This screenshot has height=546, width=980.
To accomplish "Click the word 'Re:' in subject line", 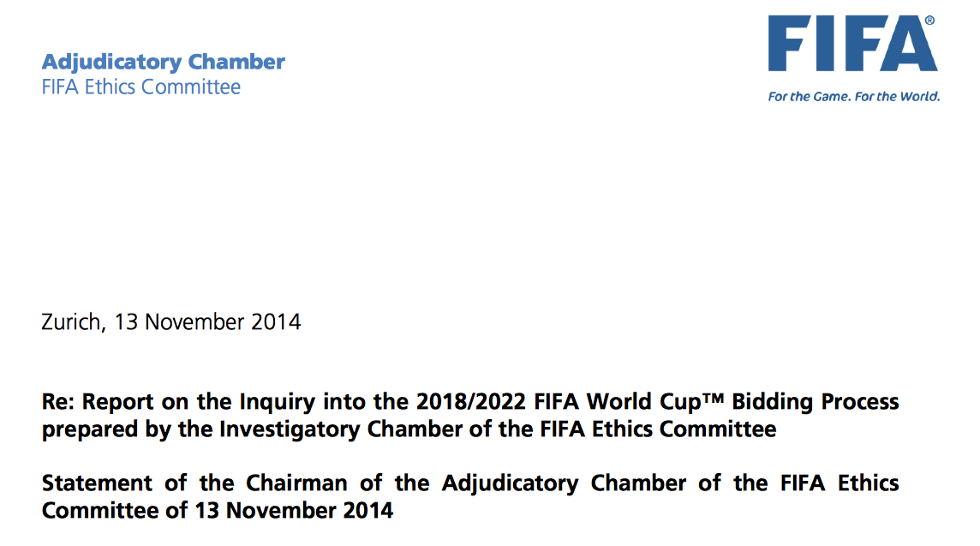I will pyautogui.click(x=58, y=401).
